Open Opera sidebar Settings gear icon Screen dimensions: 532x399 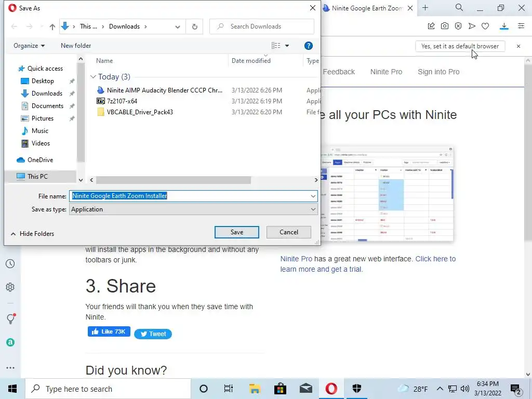(x=10, y=287)
